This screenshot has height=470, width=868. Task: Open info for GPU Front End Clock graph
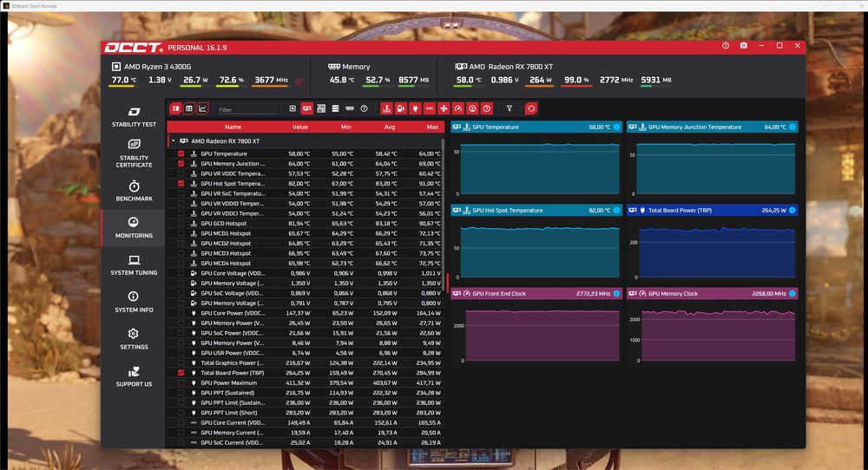tap(616, 294)
